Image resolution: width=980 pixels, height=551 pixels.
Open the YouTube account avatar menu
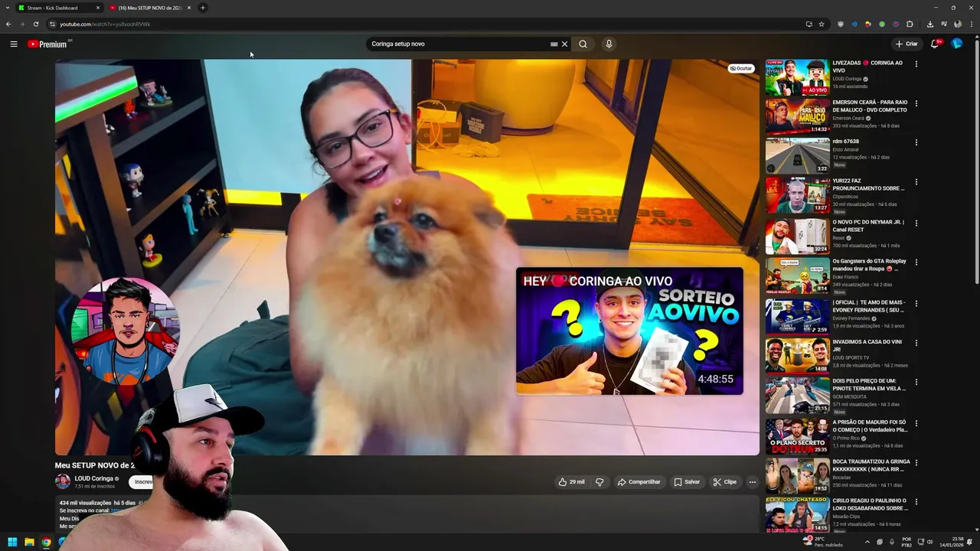pyautogui.click(x=956, y=44)
